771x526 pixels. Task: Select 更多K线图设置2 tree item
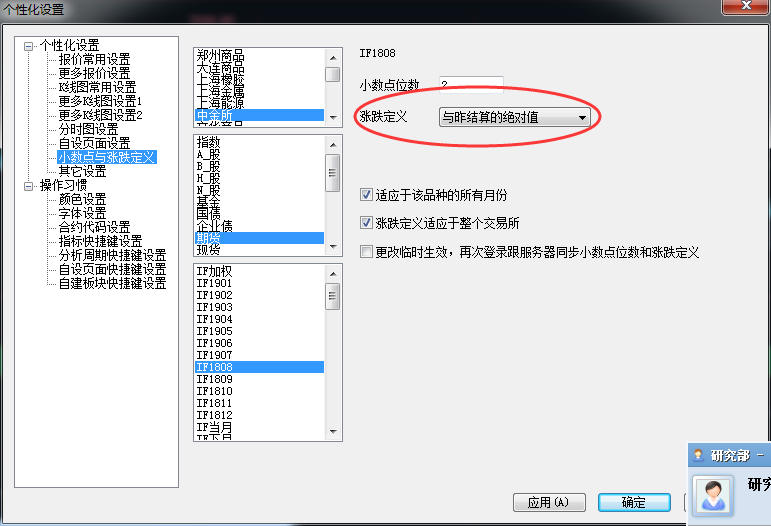coord(100,115)
